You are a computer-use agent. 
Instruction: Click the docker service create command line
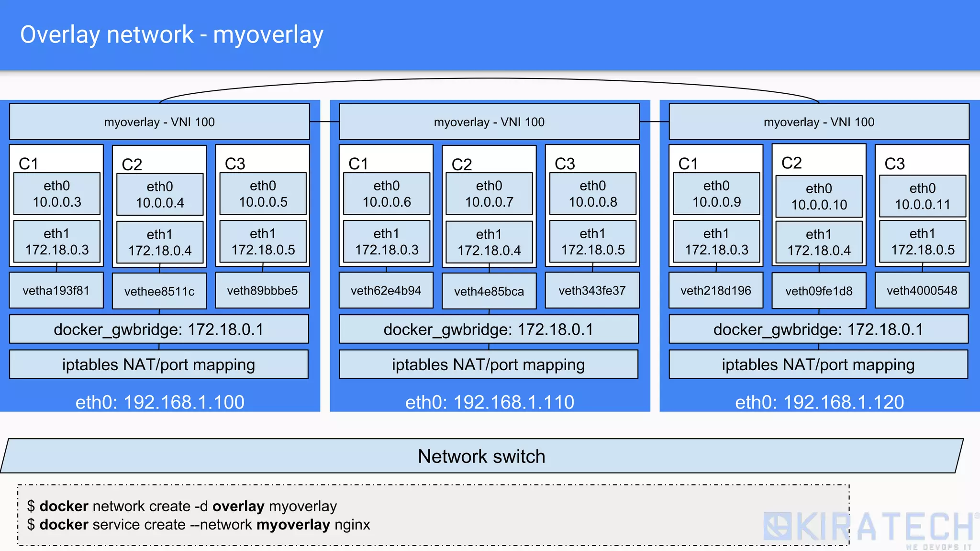pos(199,525)
